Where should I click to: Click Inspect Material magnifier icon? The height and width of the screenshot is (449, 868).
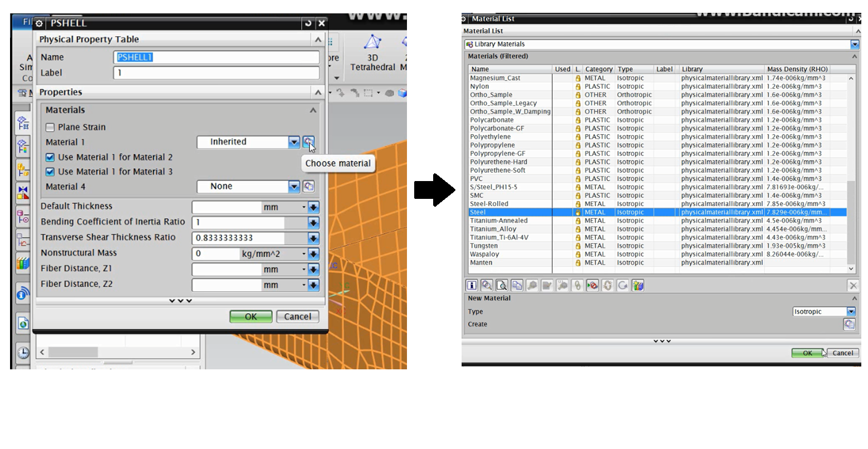pyautogui.click(x=487, y=285)
